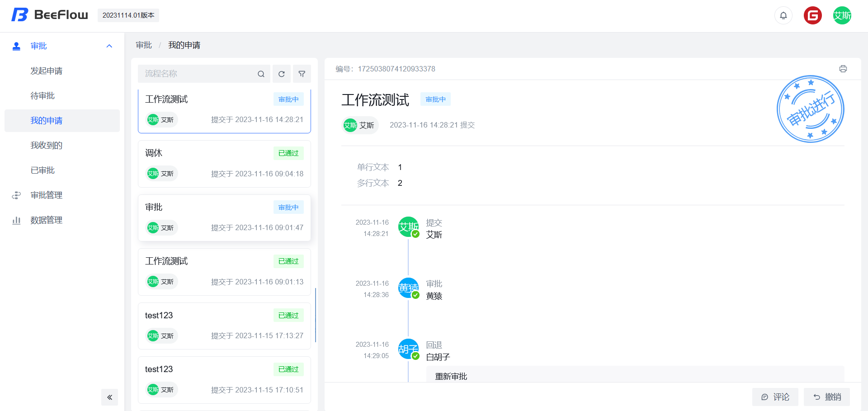This screenshot has height=411, width=868.
Task: Click the 白胡子 approver name
Action: 438,357
